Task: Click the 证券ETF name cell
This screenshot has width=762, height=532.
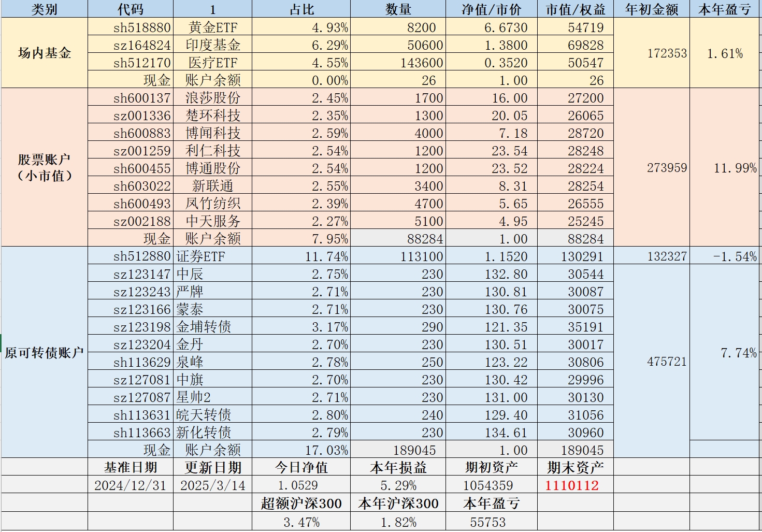Action: (213, 256)
